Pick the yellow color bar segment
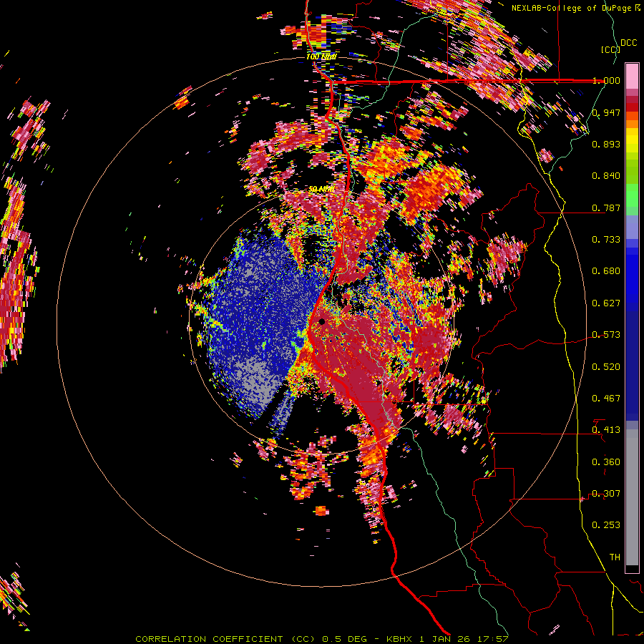The height and width of the screenshot is (644, 644). click(x=632, y=140)
